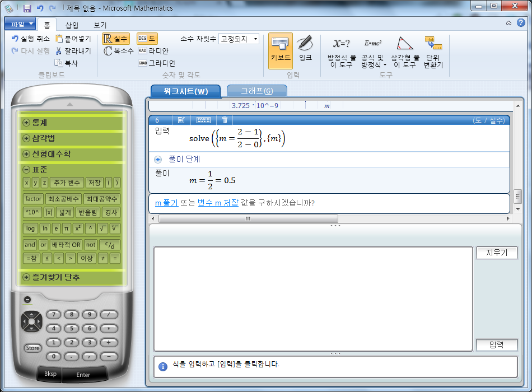Viewport: 532px width, 392px height.
Task: Click the nth root key
Action: pyautogui.click(x=115, y=228)
